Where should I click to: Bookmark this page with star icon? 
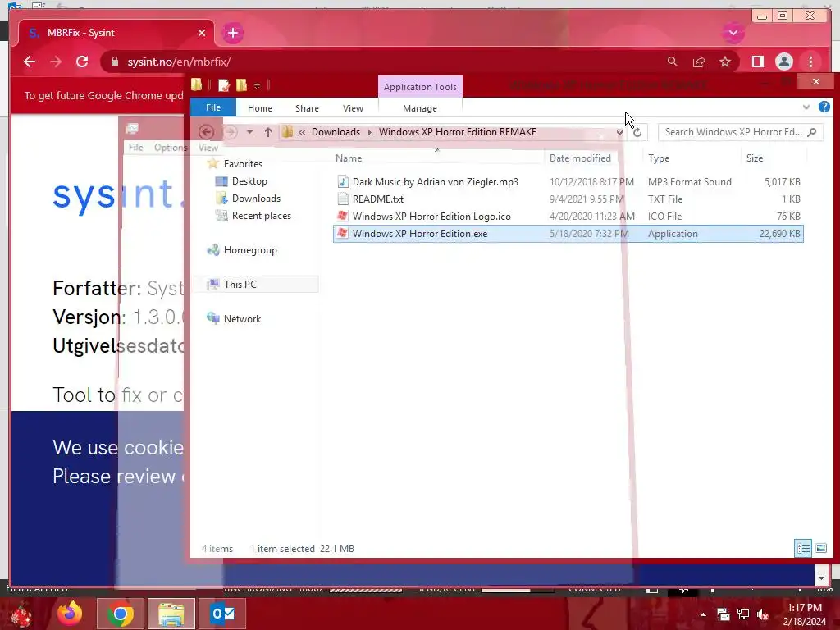coord(725,62)
